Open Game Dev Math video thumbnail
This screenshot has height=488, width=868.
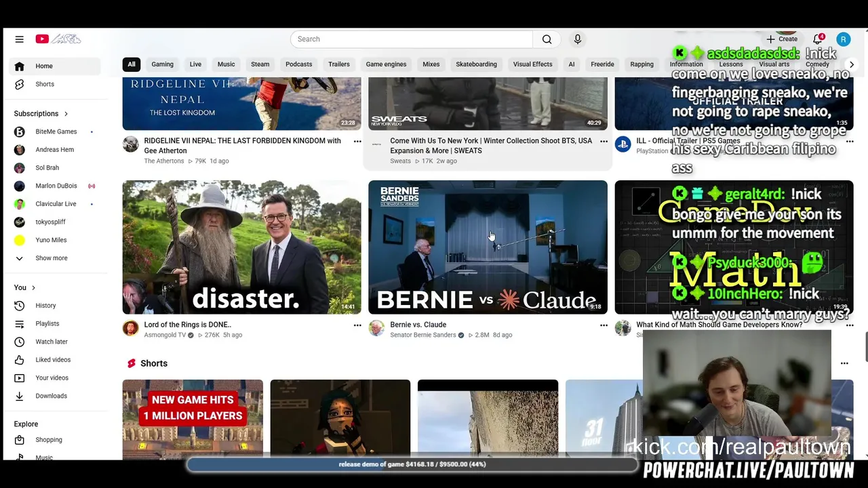734,247
